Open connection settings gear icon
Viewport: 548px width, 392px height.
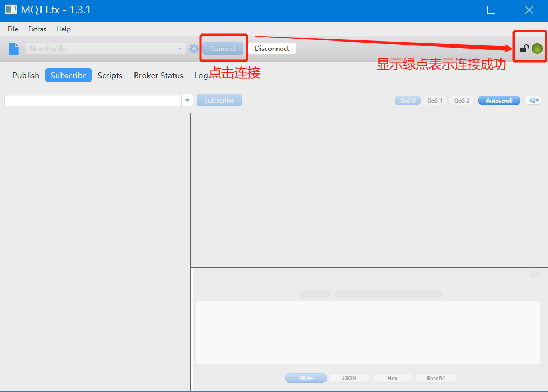pyautogui.click(x=194, y=49)
